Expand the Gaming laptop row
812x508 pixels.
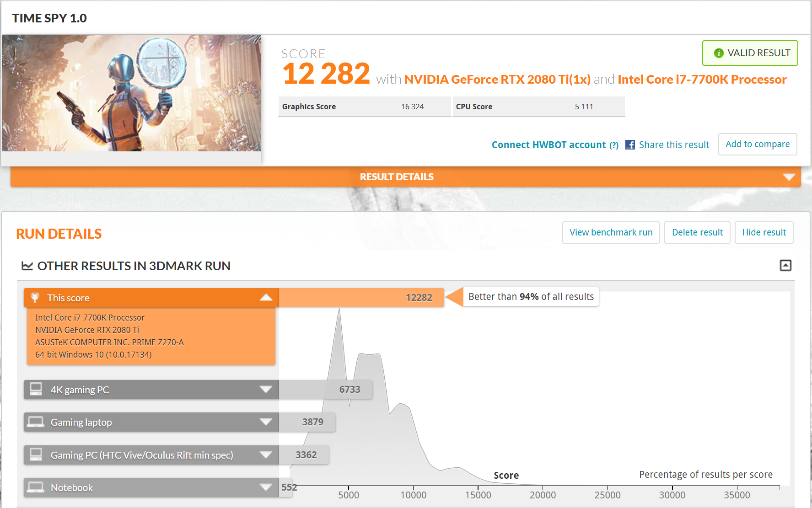[266, 422]
